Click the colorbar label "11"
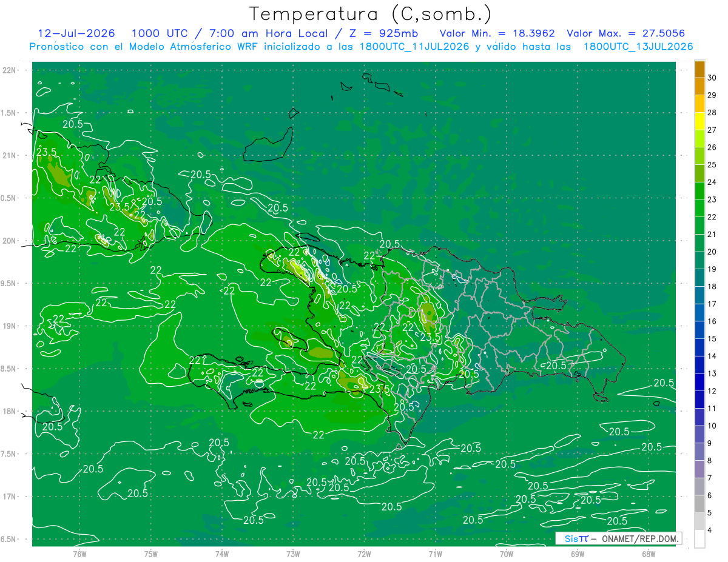The height and width of the screenshot is (562, 728). point(712,409)
